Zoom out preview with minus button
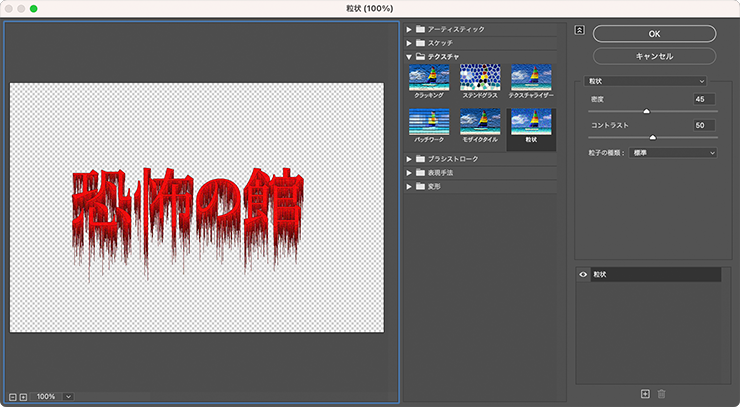The image size is (740, 407). pyautogui.click(x=11, y=397)
